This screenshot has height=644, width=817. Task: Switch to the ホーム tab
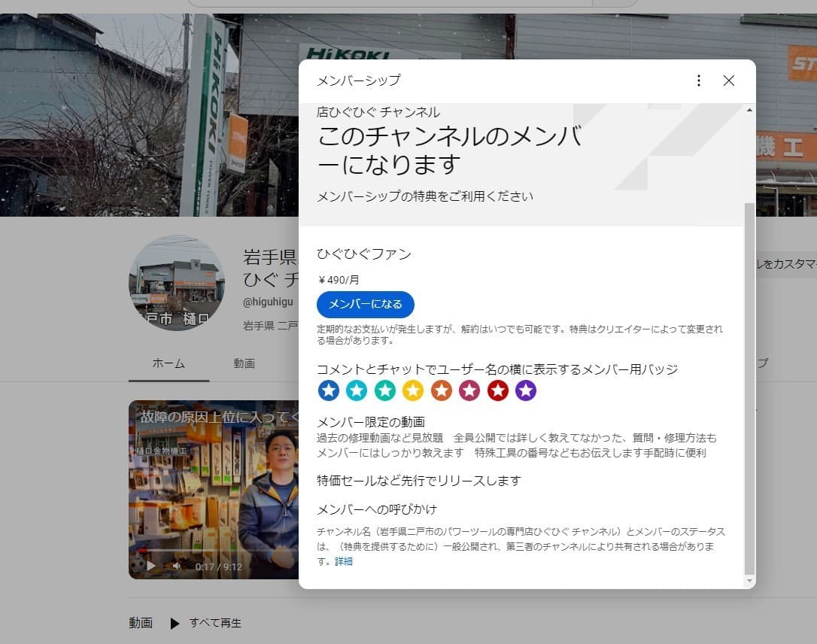click(169, 363)
